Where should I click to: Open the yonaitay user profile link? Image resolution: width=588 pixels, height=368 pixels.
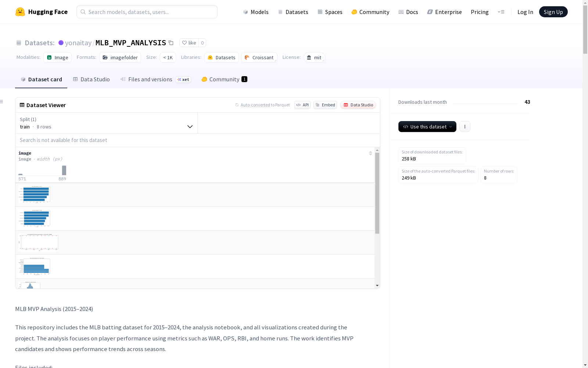[78, 43]
